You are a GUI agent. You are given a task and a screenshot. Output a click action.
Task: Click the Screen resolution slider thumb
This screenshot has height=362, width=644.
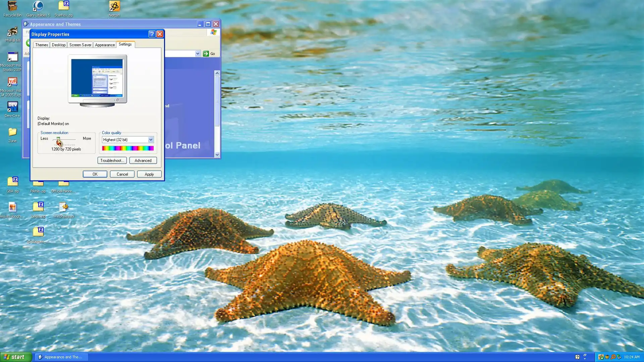(58, 140)
